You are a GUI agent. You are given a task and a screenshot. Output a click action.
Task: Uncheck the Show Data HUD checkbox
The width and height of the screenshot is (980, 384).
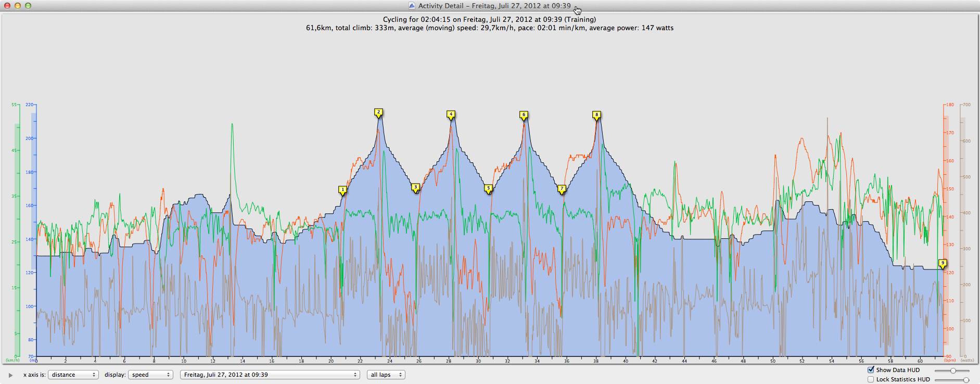871,370
